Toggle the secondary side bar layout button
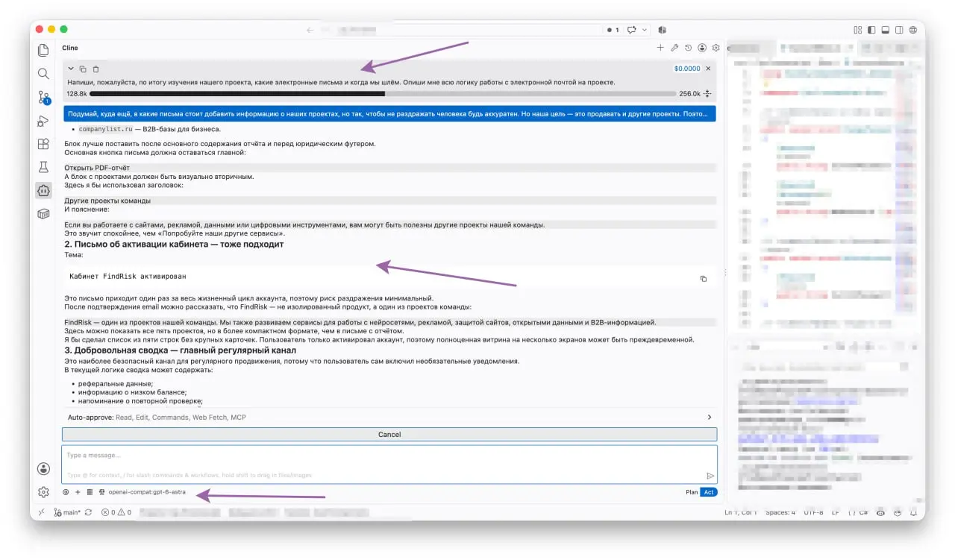The width and height of the screenshot is (955, 560). (900, 30)
